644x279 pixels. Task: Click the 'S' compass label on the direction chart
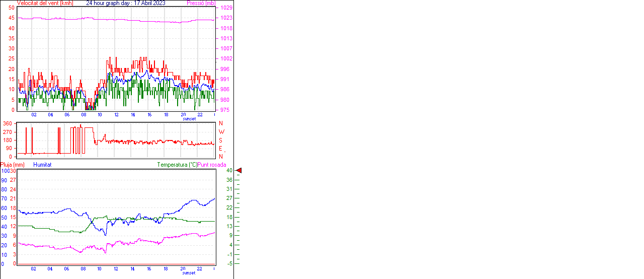tap(221, 140)
